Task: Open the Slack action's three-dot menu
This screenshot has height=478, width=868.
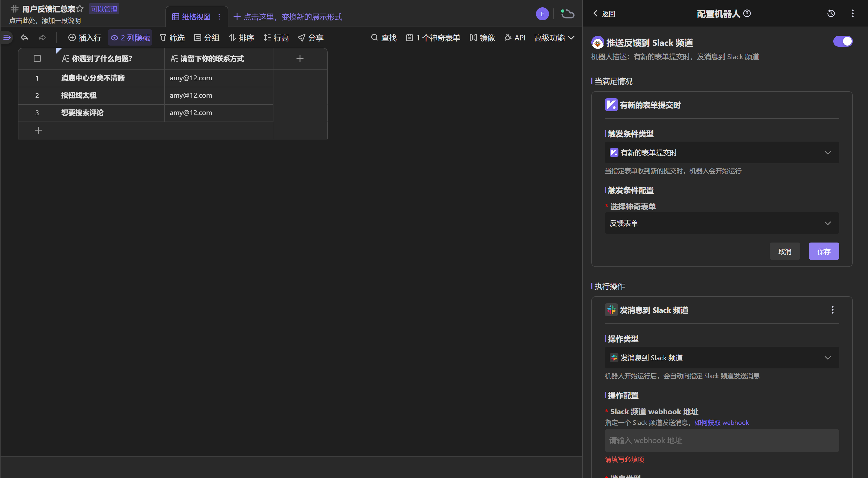Action: [x=832, y=310]
